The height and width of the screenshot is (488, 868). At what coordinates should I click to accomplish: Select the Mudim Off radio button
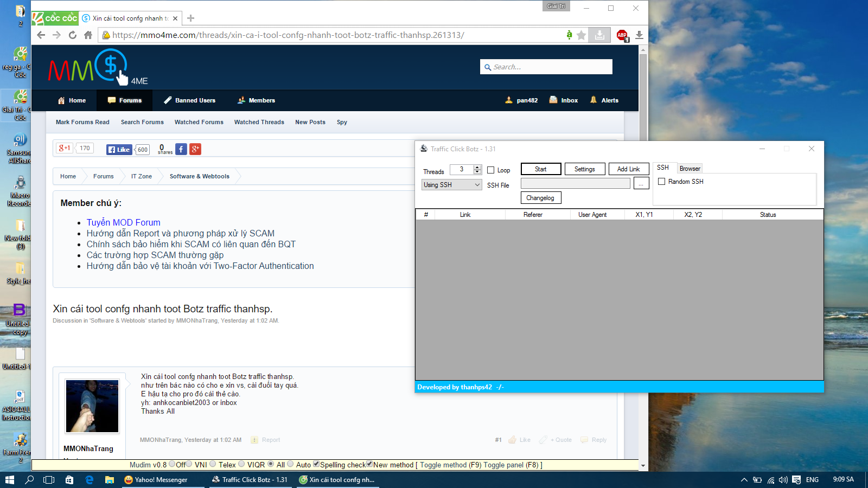pyautogui.click(x=172, y=464)
